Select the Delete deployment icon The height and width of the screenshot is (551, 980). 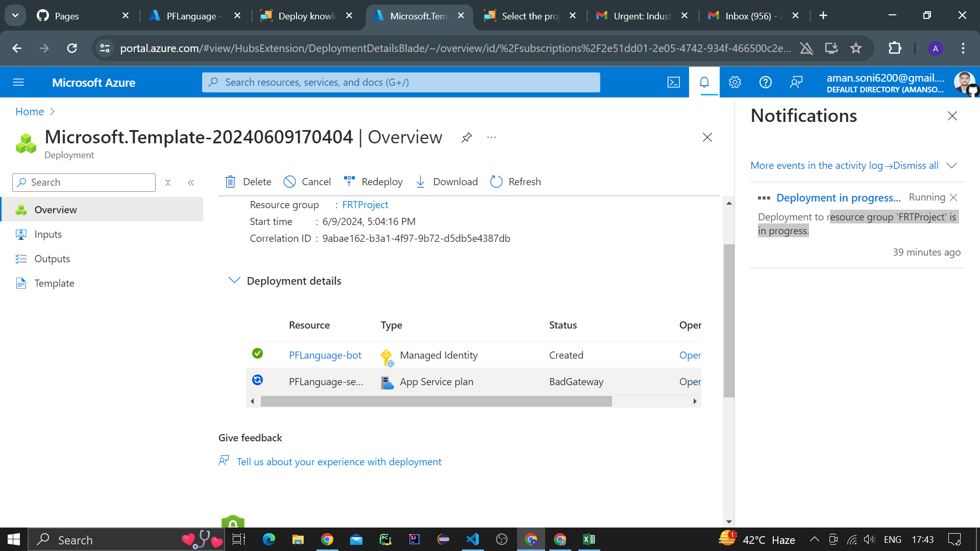coord(231,182)
